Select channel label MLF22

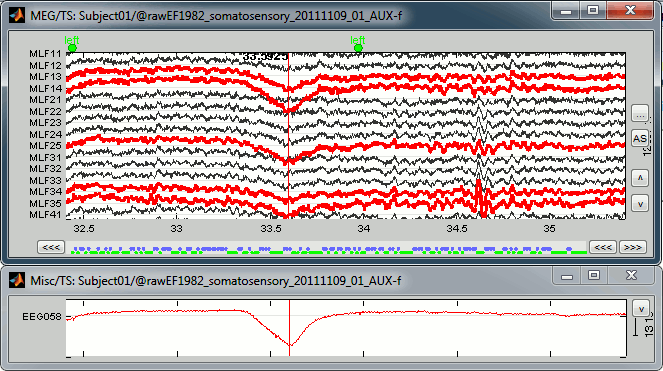click(45, 111)
